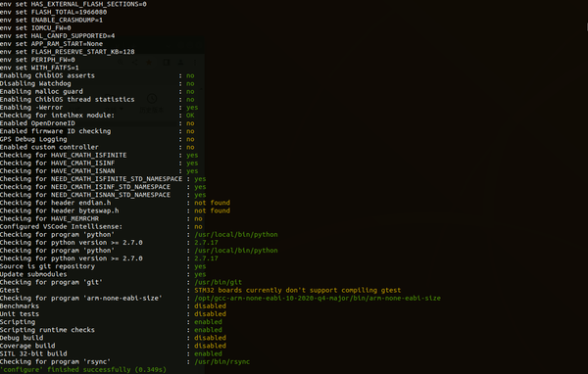
Task: Expand the faint dropdown arrow below Enabling -Werror
Action: (x=122, y=109)
